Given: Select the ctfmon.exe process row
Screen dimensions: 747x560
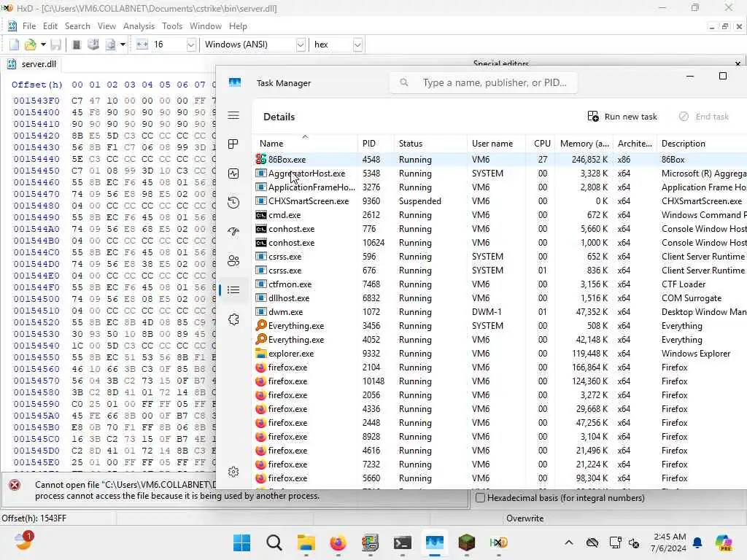Looking at the screenshot, I should click(x=499, y=284).
